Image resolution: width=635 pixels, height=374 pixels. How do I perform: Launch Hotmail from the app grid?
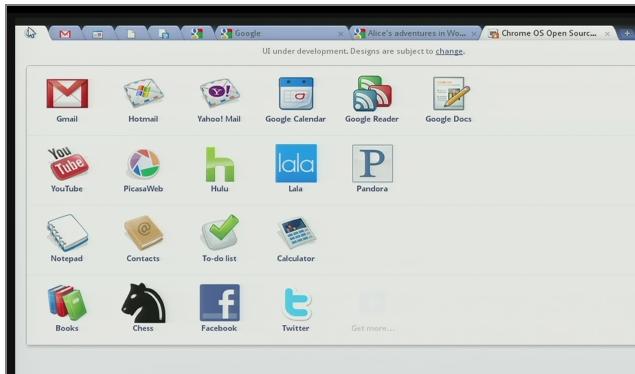(143, 93)
